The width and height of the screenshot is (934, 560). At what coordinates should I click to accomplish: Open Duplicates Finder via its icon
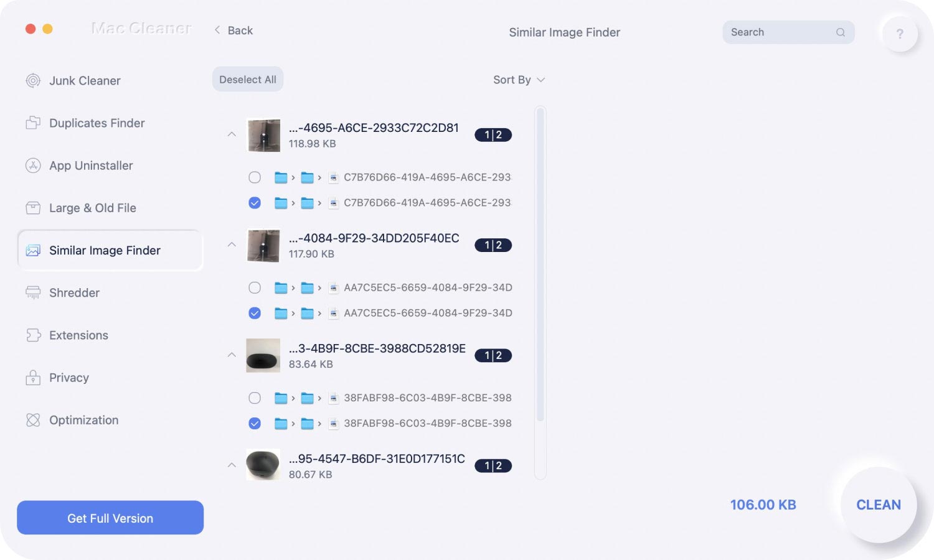[33, 123]
